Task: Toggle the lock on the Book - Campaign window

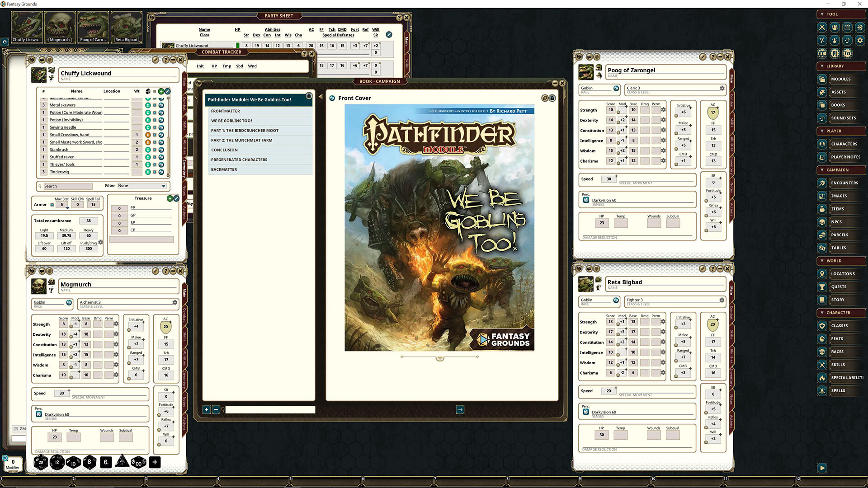Action: (x=552, y=98)
